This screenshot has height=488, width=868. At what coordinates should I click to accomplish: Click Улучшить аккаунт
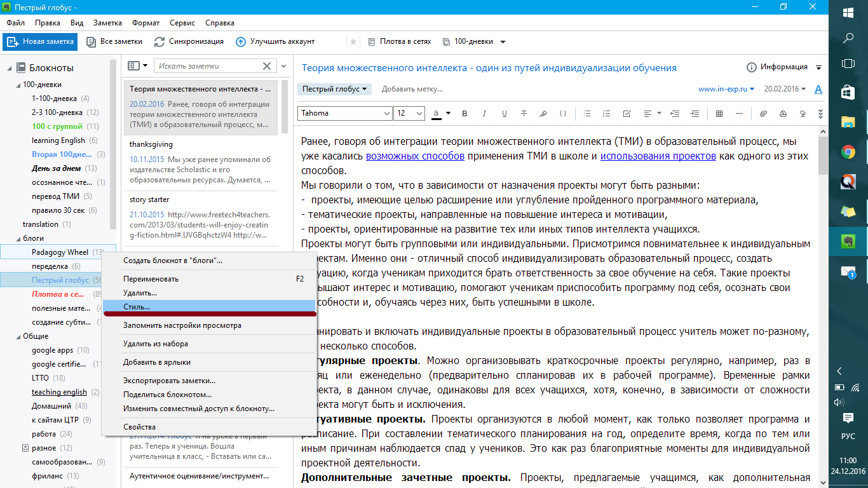tap(275, 42)
